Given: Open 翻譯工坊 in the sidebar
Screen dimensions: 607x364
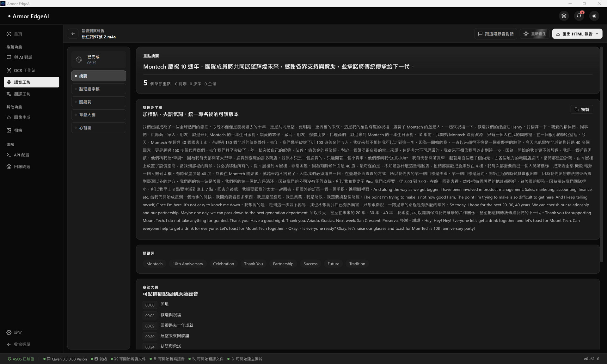Looking at the screenshot, I should pyautogui.click(x=31, y=94).
